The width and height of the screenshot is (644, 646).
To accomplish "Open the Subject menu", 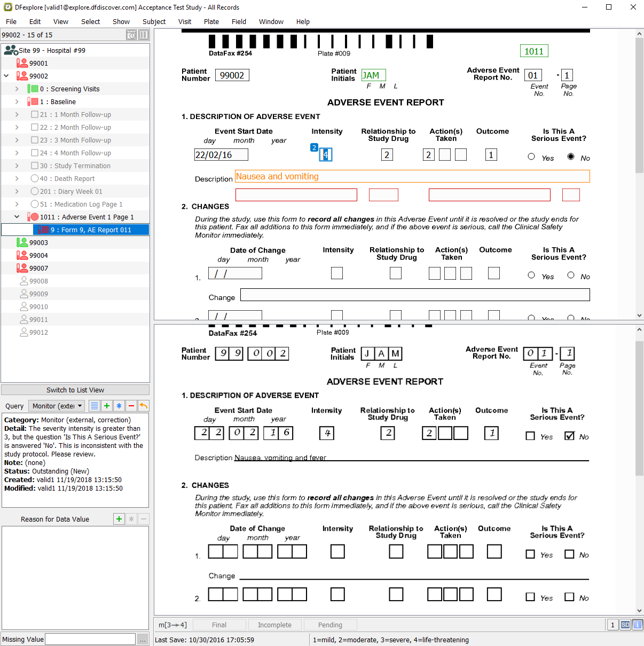I will click(x=154, y=22).
